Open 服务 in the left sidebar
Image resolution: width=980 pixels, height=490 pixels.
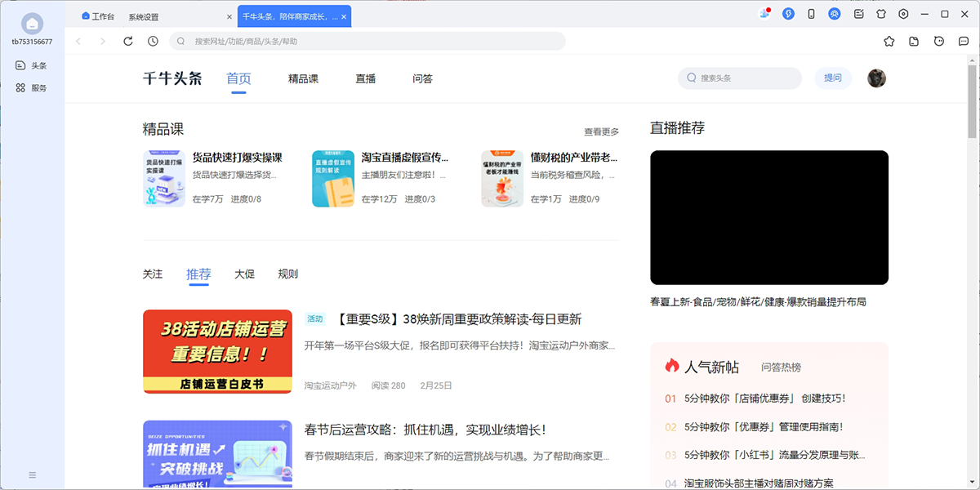[32, 87]
